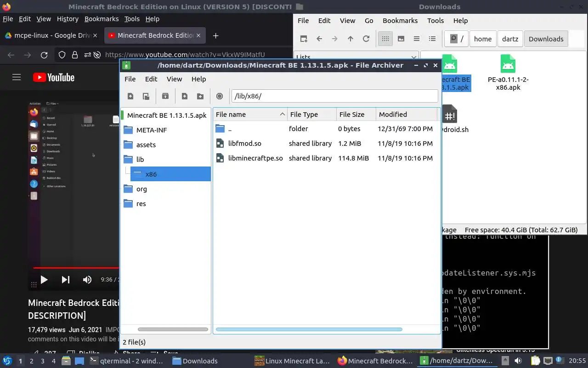This screenshot has height=368, width=588.
Task: Switch to workspace 2 in taskbar pager
Action: point(31,361)
